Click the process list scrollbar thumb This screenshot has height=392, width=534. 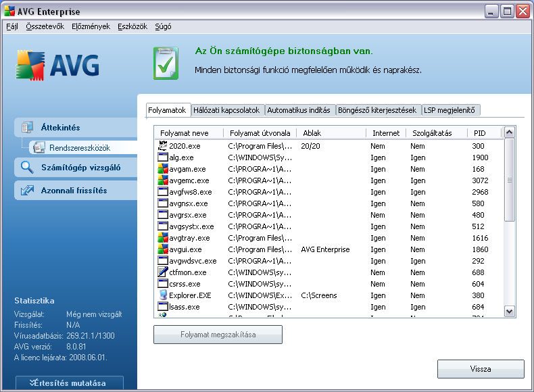510,180
